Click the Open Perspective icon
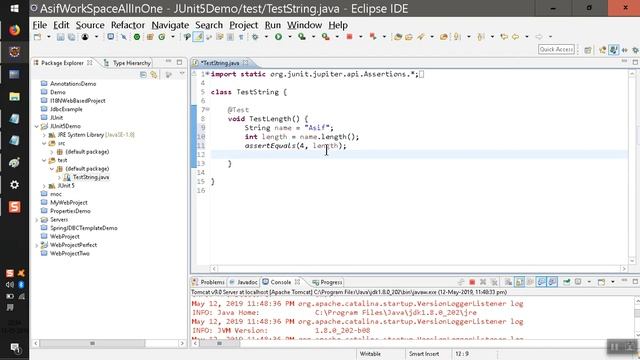This screenshot has height=360, width=640. point(588,50)
